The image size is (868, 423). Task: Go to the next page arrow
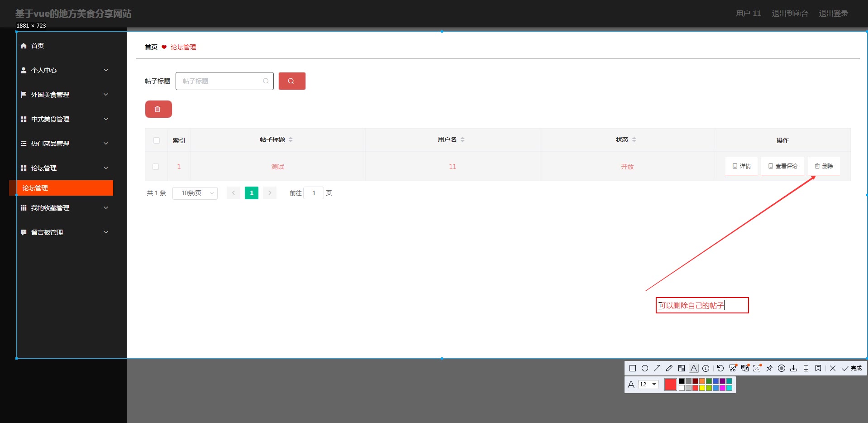[270, 193]
